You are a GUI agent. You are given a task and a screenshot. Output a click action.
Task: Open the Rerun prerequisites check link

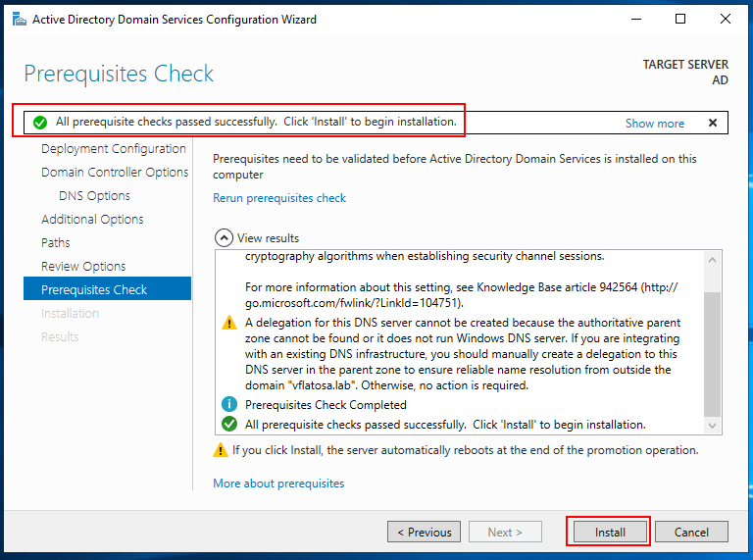click(x=279, y=198)
